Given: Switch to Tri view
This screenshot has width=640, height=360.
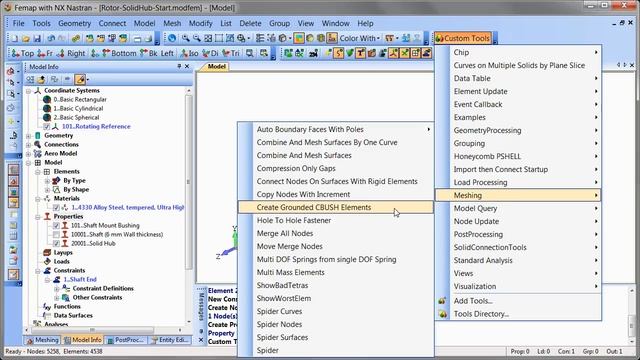Looking at the screenshot, I should pos(230,53).
